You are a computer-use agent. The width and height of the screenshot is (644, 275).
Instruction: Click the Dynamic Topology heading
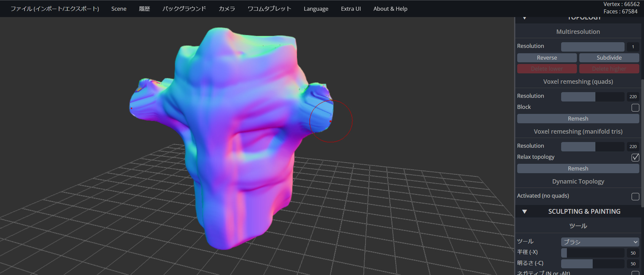tap(578, 181)
